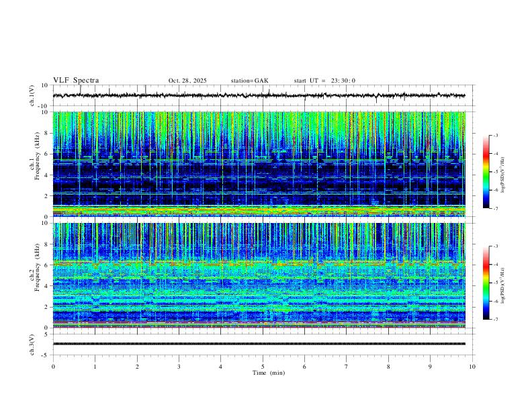Click the "-4" tick on ch.2 colorbar
This screenshot has height=411, width=532.
pyautogui.click(x=495, y=265)
